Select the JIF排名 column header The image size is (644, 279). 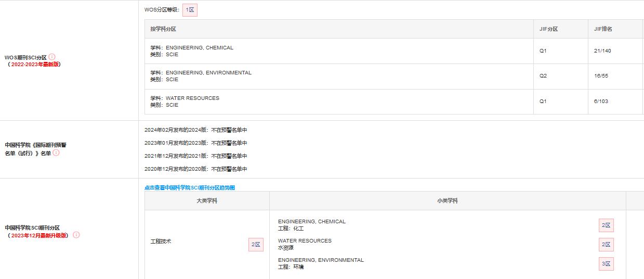pos(603,29)
